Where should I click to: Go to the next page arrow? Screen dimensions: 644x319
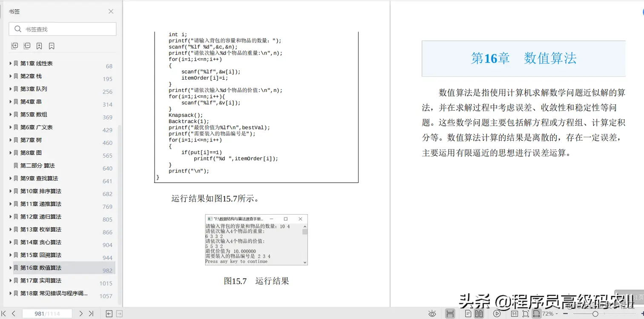80,313
